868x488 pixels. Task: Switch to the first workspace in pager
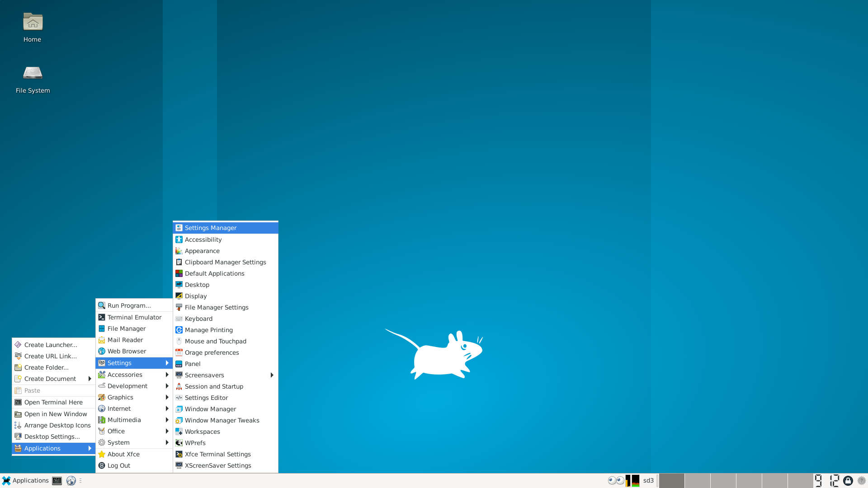(671, 481)
